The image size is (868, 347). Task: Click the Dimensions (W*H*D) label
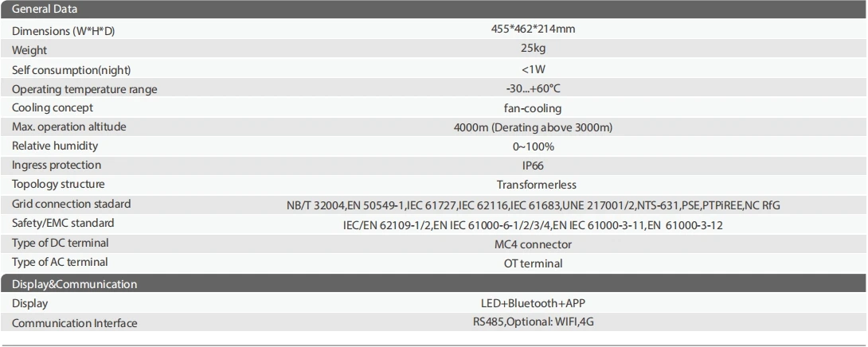tap(63, 31)
